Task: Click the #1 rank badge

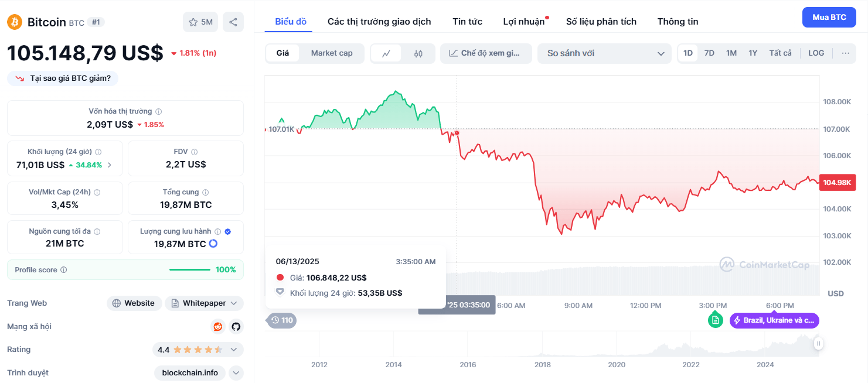Action: click(x=96, y=22)
